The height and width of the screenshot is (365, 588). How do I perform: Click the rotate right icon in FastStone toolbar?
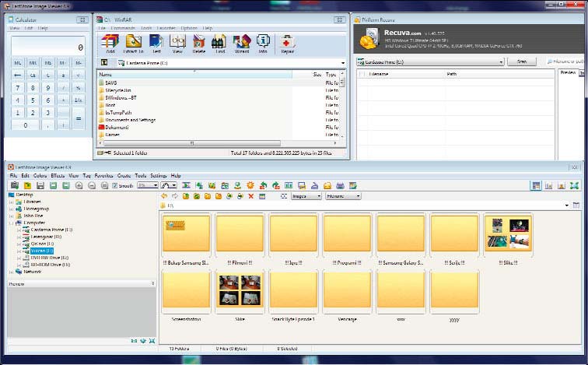pos(276,185)
